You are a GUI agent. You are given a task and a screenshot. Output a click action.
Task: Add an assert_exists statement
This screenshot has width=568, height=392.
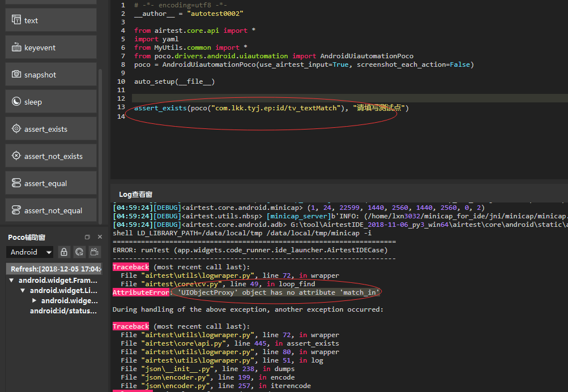pyautogui.click(x=51, y=128)
